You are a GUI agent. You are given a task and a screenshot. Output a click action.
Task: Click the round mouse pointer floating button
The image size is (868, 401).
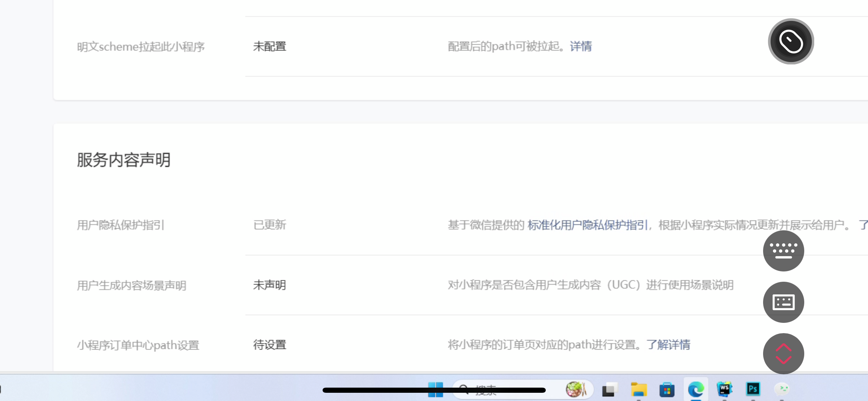[x=791, y=41]
